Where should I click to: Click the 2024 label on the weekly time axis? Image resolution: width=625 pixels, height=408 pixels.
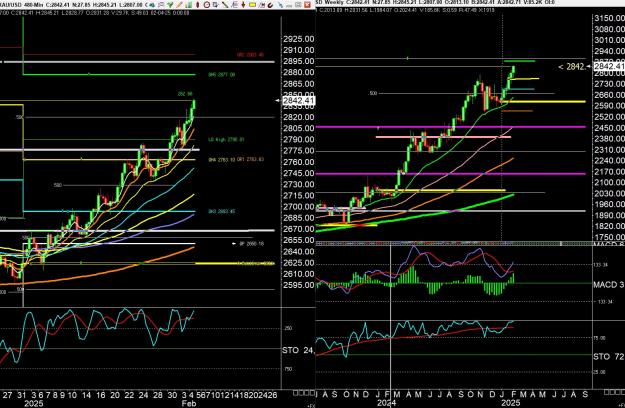click(386, 403)
